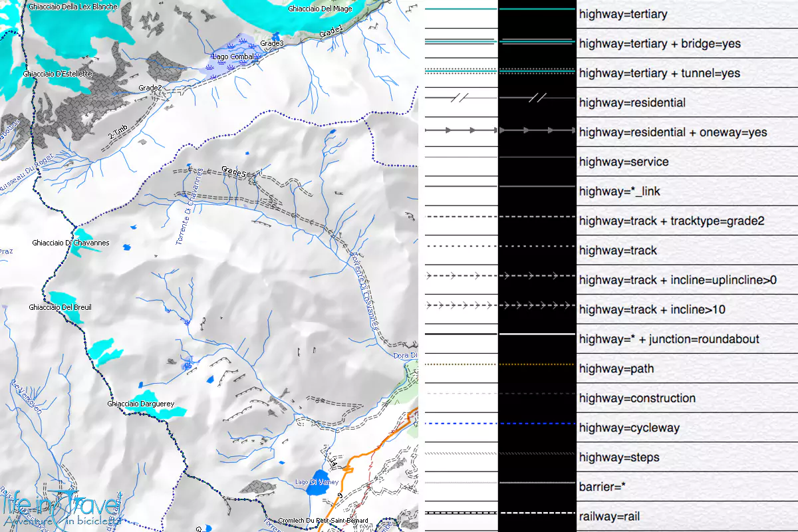Click the railway=rail line sample on black background
The image size is (798, 532).
[537, 513]
